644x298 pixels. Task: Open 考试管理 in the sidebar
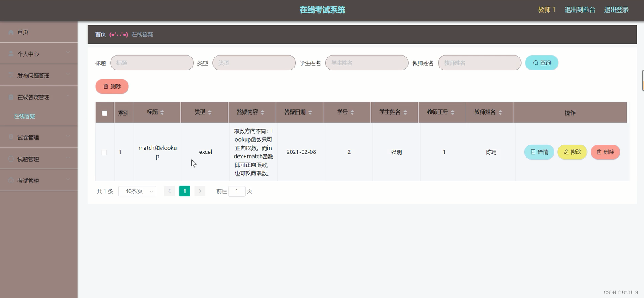(39, 180)
